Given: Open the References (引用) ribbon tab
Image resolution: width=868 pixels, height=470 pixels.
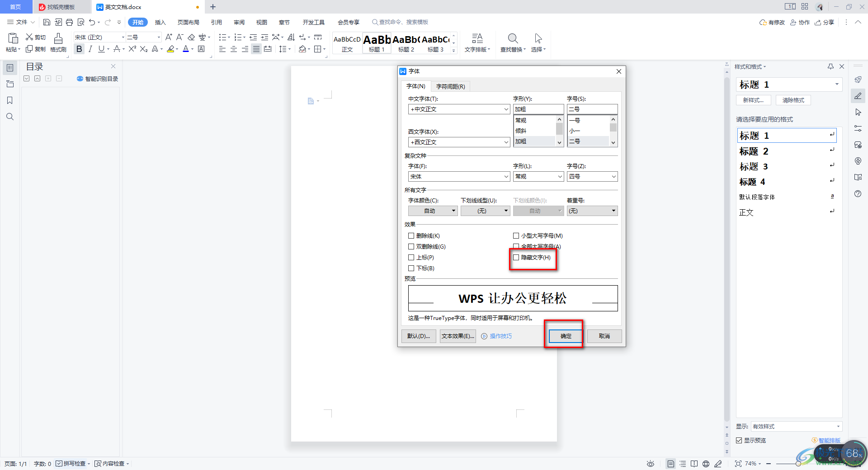Looking at the screenshot, I should 216,22.
